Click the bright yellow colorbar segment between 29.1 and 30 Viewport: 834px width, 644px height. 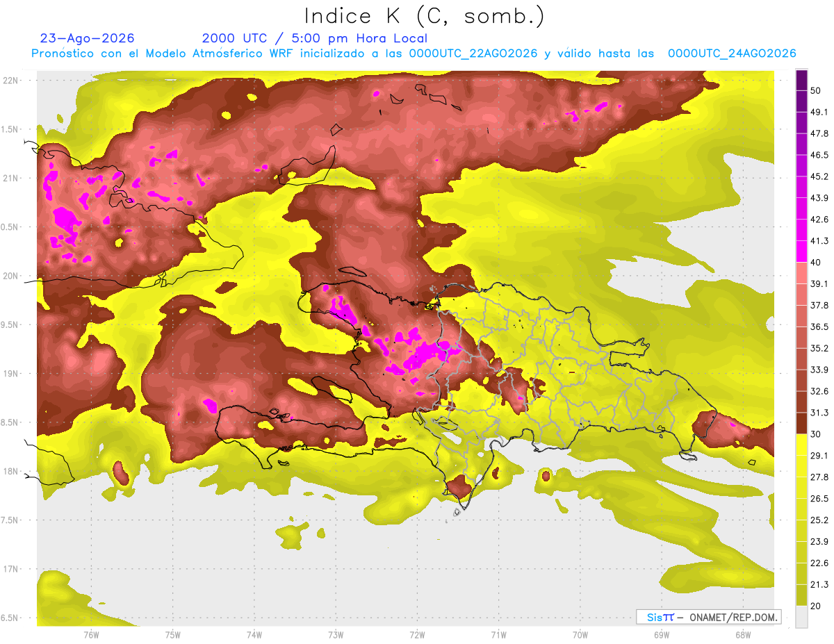coord(801,445)
